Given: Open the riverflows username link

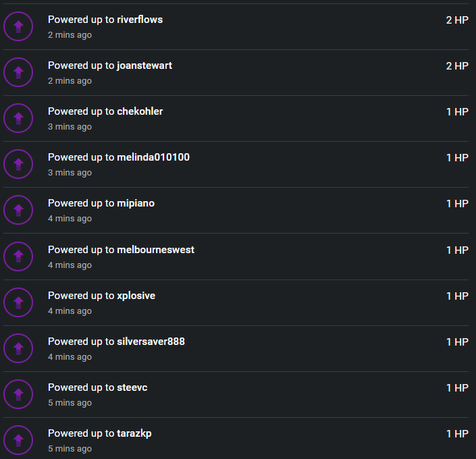Looking at the screenshot, I should point(140,20).
